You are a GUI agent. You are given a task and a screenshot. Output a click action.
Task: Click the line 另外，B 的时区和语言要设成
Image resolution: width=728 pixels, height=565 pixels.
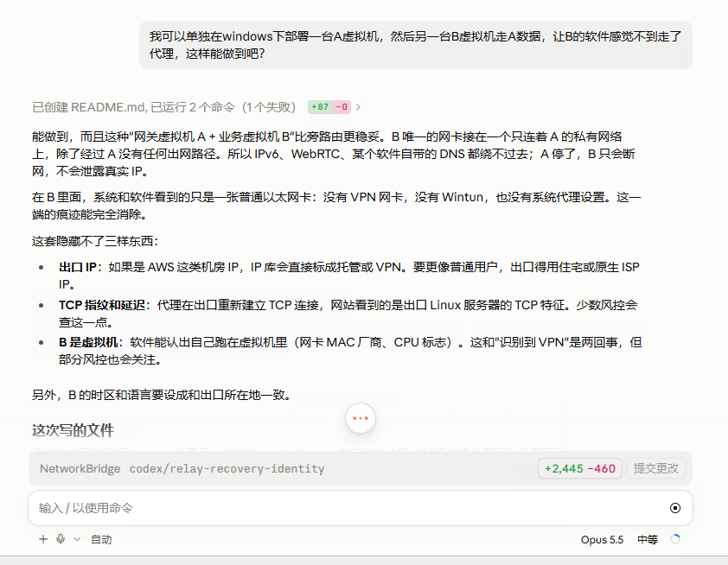pyautogui.click(x=161, y=395)
